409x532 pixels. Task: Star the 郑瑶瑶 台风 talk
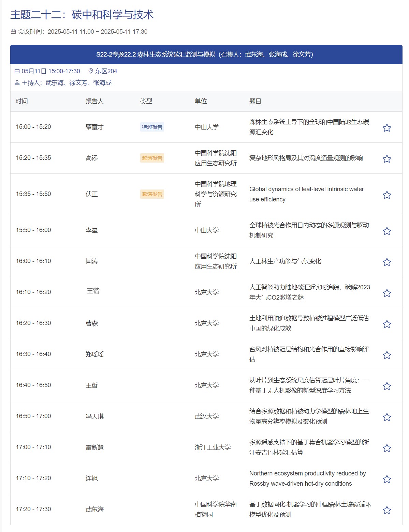pos(386,355)
